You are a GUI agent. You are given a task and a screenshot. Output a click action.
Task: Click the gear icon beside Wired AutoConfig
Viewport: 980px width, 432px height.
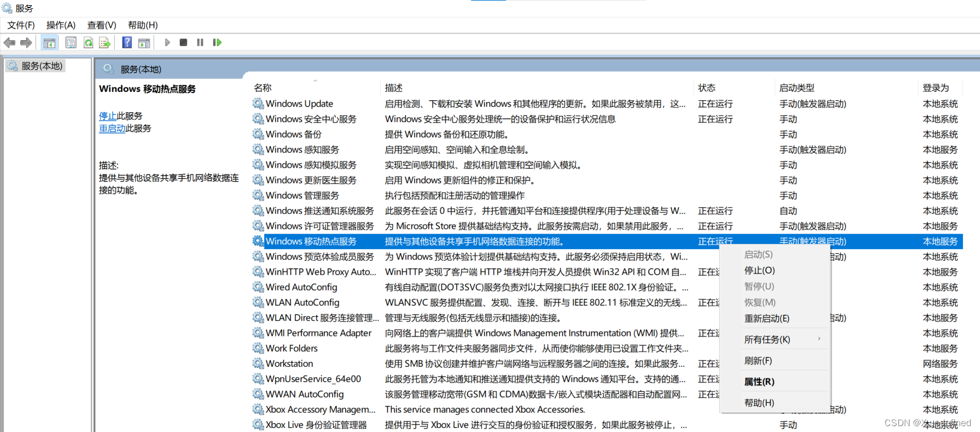point(258,287)
